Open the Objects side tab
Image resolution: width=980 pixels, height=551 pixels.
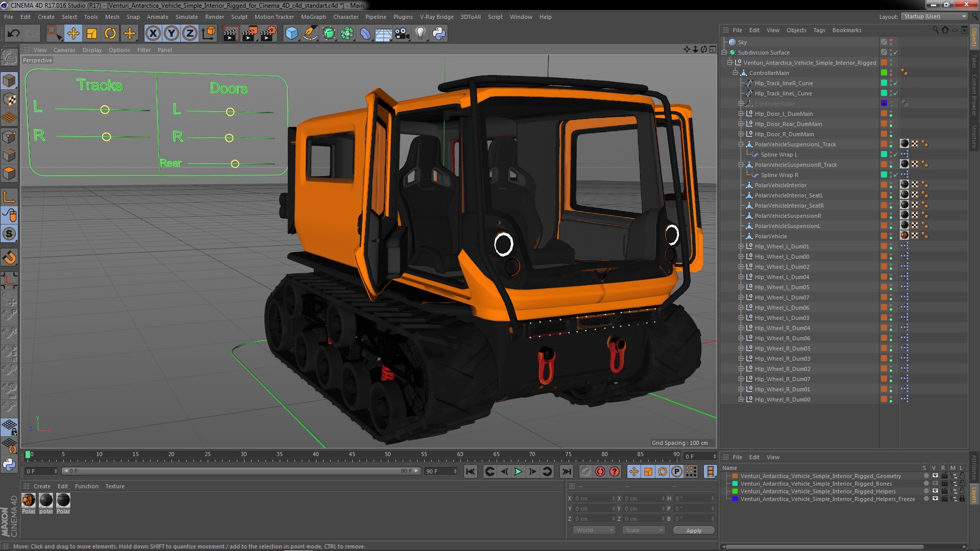point(974,37)
